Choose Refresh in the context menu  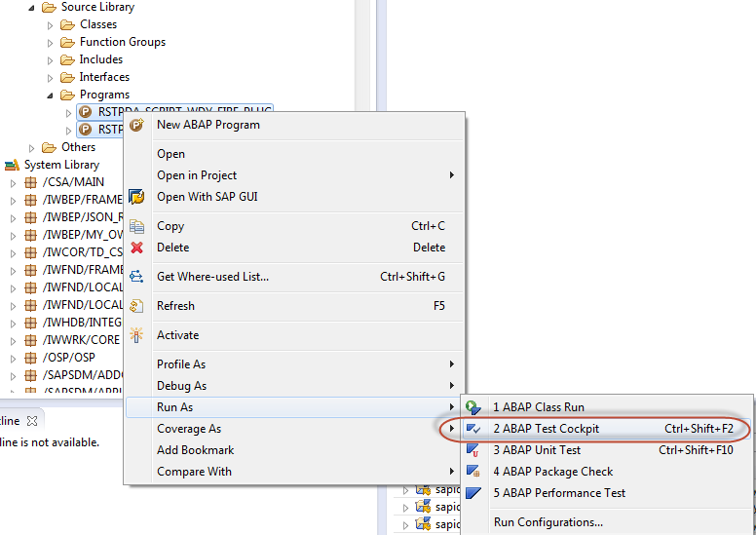point(294,306)
